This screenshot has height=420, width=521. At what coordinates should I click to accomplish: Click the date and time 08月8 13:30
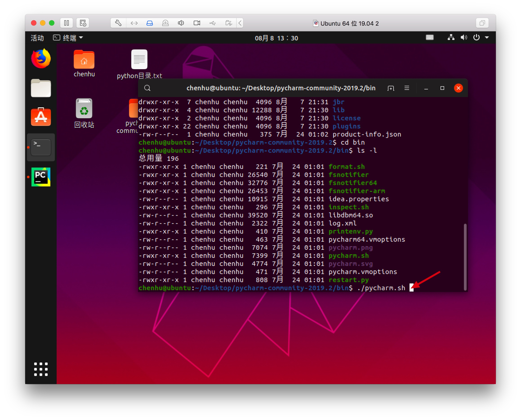276,38
